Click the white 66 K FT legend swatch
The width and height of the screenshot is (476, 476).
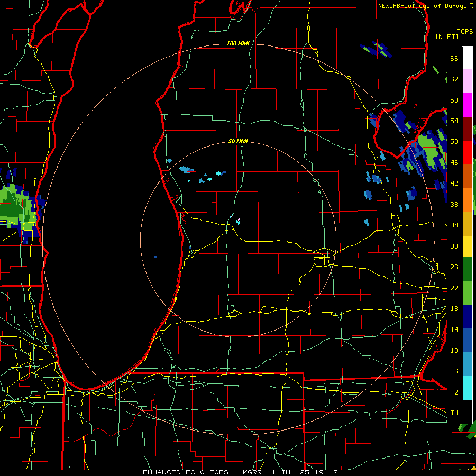pyautogui.click(x=467, y=58)
